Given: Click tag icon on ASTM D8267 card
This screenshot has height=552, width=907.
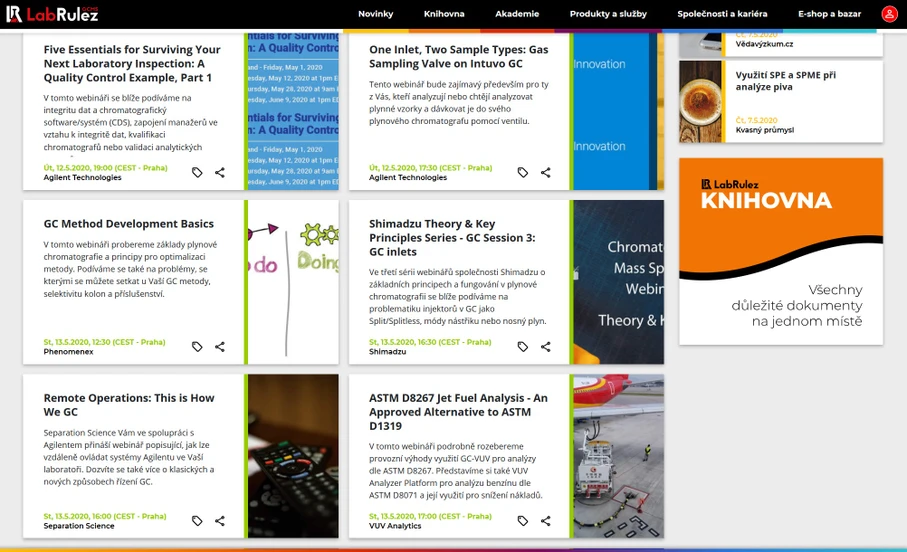Looking at the screenshot, I should (x=522, y=521).
